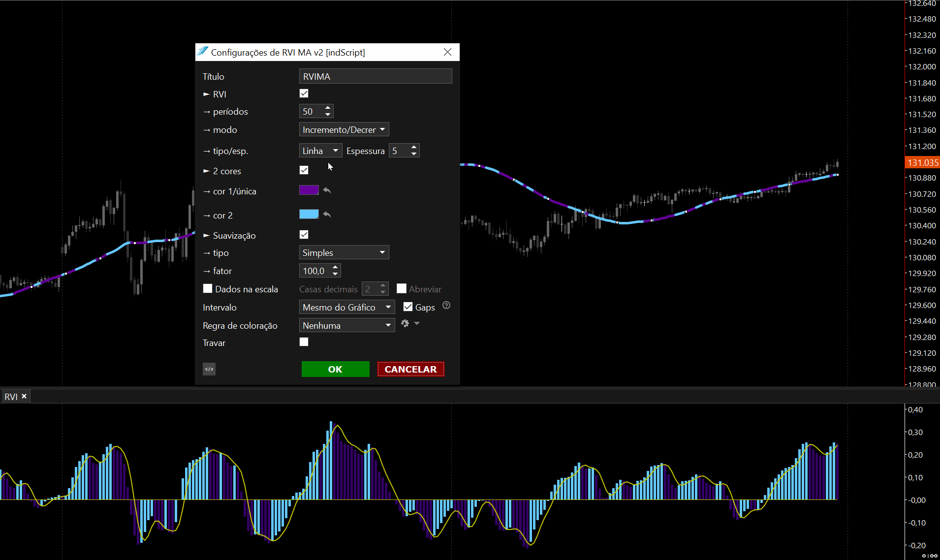This screenshot has height=560, width=940.
Task: Tick the Abreviar checkbox
Action: (x=402, y=289)
